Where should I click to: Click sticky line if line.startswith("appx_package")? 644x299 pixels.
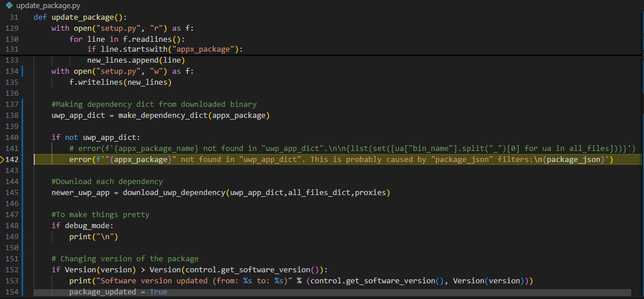[x=165, y=49]
